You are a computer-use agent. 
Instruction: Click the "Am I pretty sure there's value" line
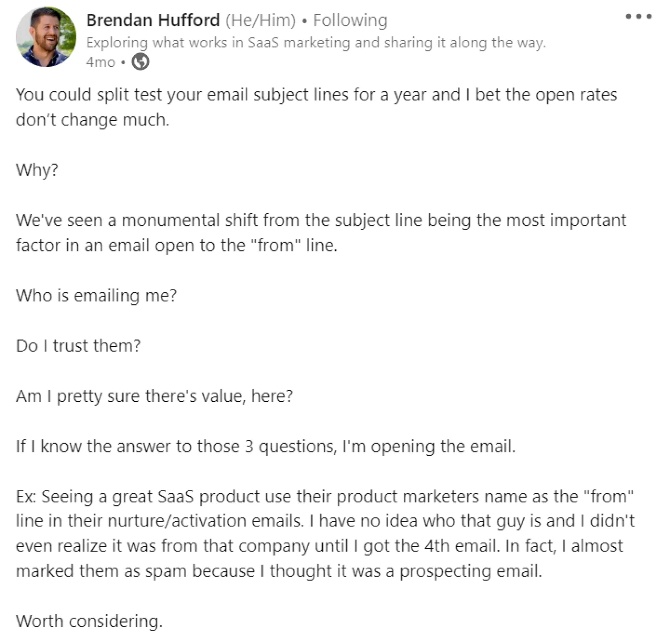pyautogui.click(x=155, y=396)
